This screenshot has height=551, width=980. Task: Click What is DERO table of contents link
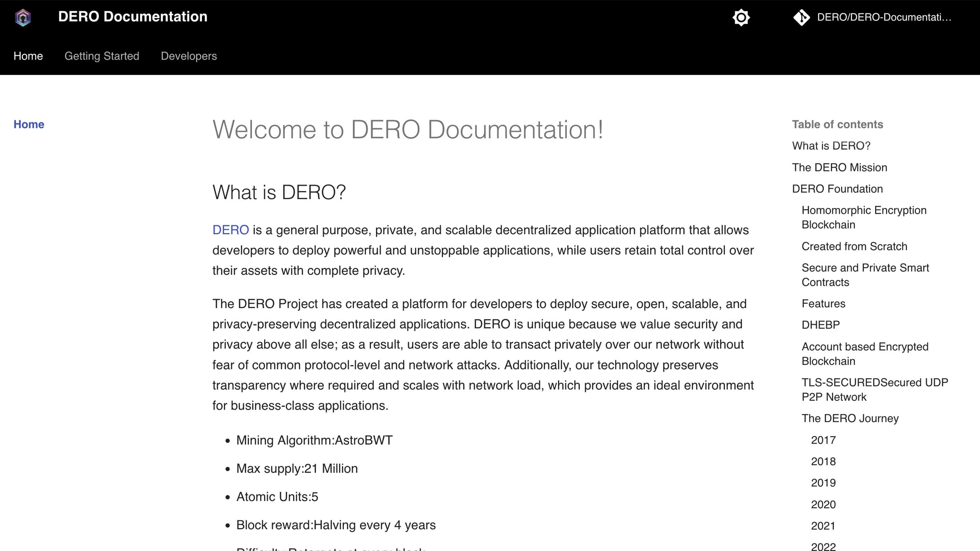click(x=831, y=146)
